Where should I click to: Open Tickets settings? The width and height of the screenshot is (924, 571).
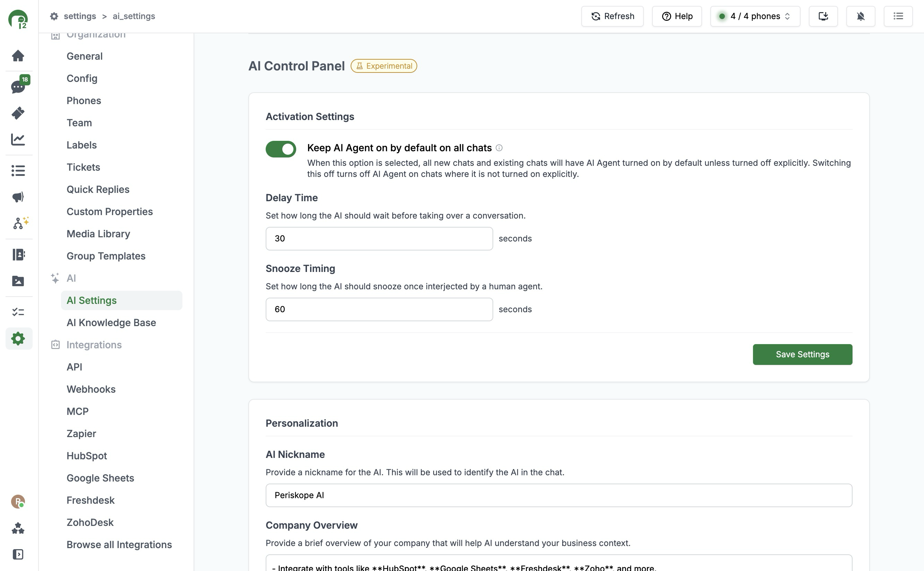(x=84, y=167)
